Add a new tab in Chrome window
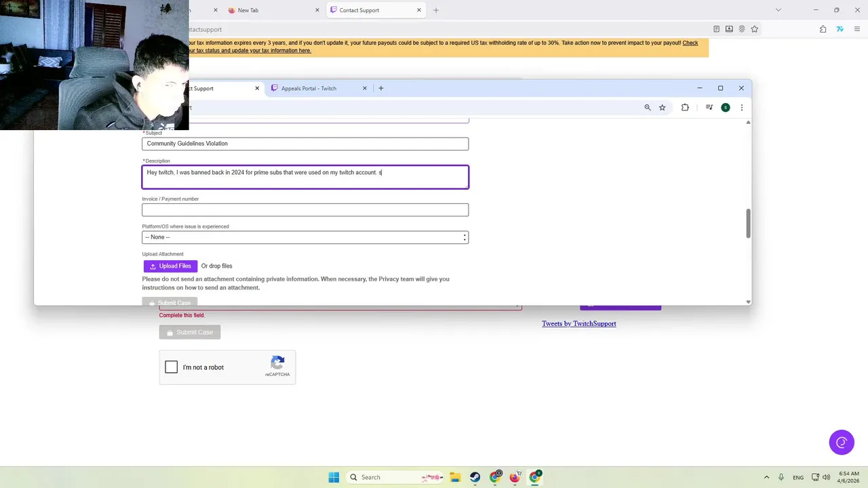The width and height of the screenshot is (868, 488). coord(381,88)
